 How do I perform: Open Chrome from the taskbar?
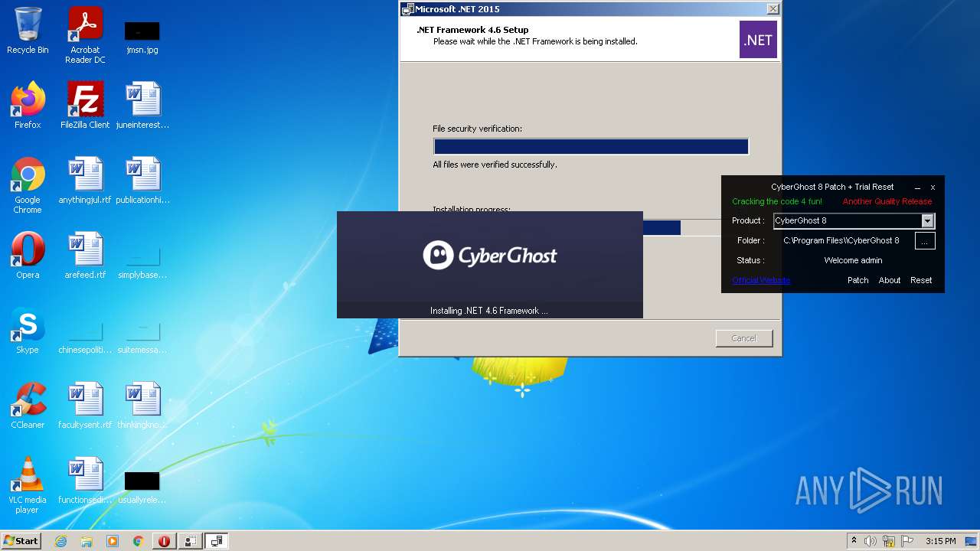coord(138,541)
